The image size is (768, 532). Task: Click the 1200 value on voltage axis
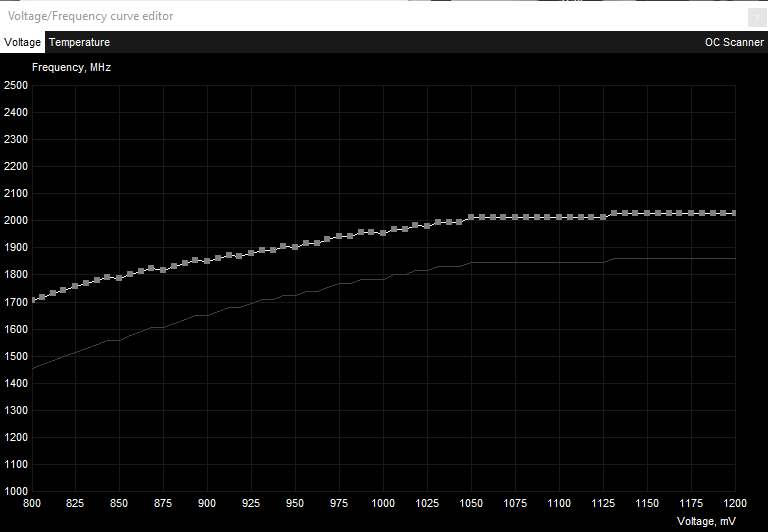735,504
